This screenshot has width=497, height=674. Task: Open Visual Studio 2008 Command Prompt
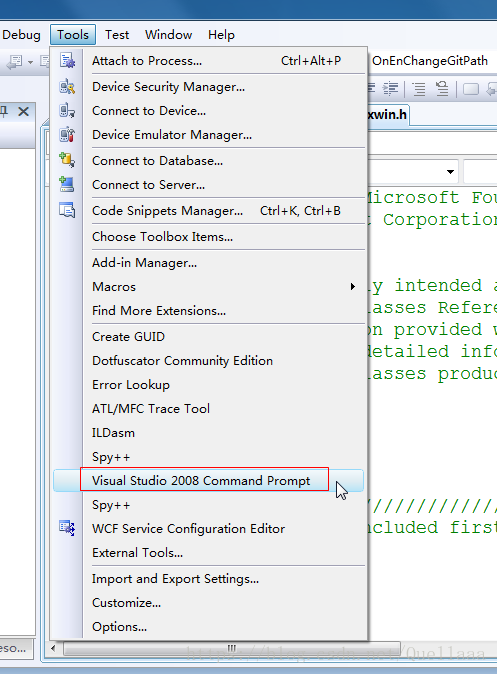209,480
